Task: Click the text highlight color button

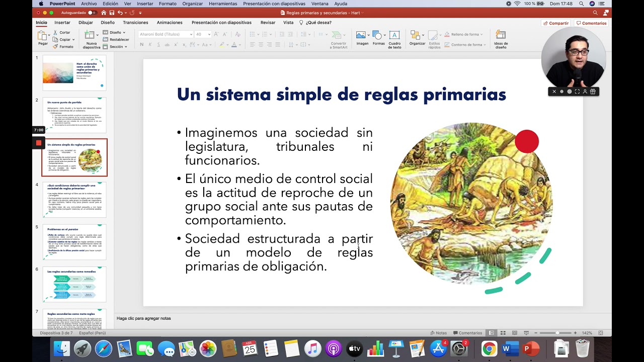Action: 221,45
